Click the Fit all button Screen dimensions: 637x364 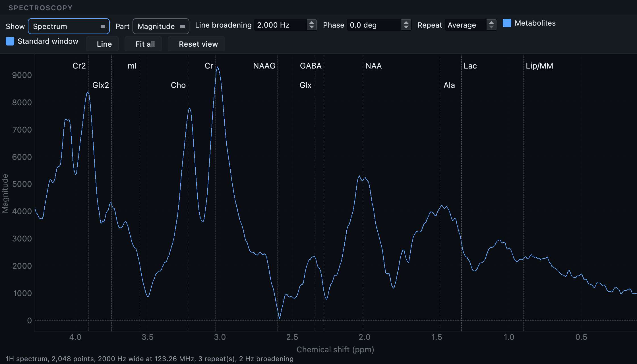(x=143, y=44)
